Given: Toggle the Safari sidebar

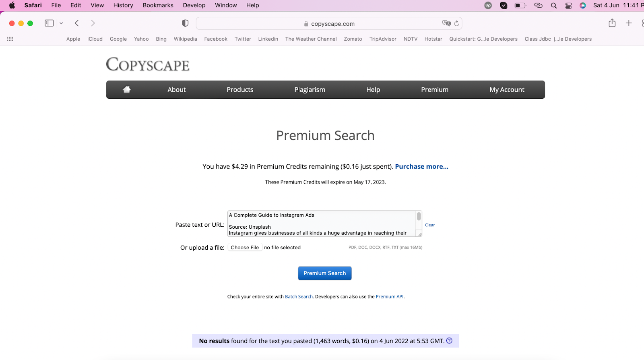Looking at the screenshot, I should pyautogui.click(x=49, y=23).
